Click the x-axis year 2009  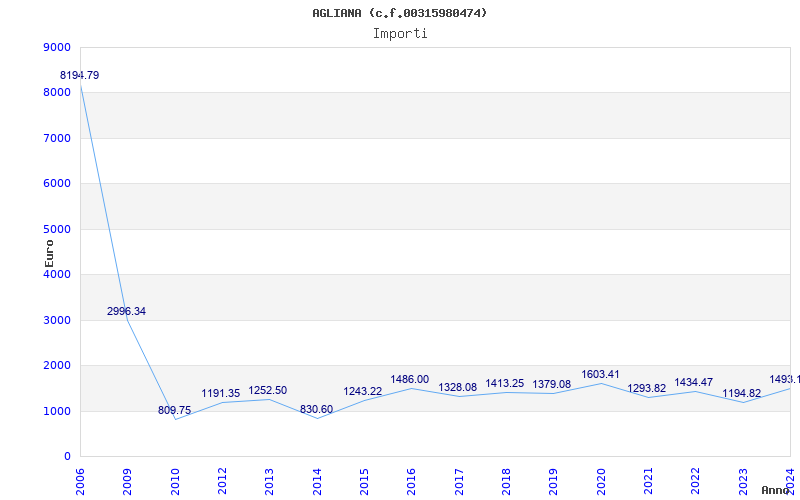(128, 481)
